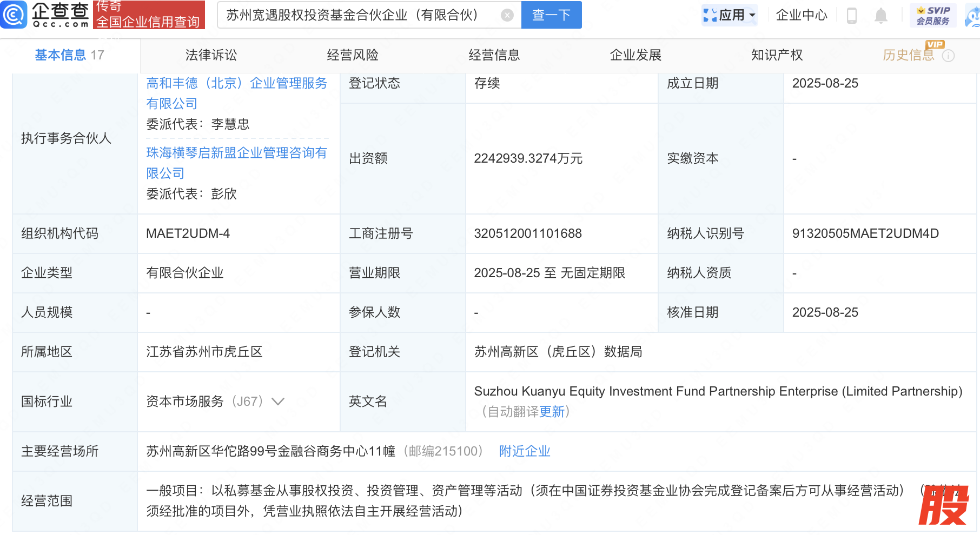Focus the company name search field
The height and width of the screenshot is (535, 980).
tap(357, 15)
